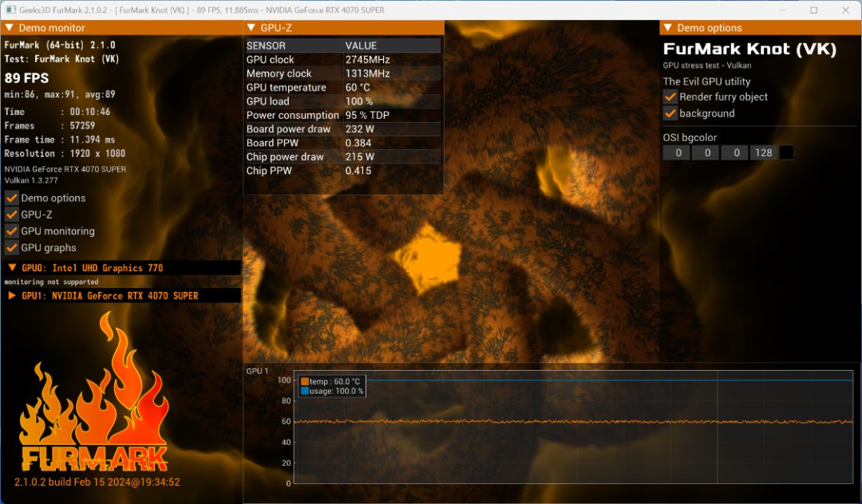Minimize the FurMark window

pyautogui.click(x=783, y=10)
